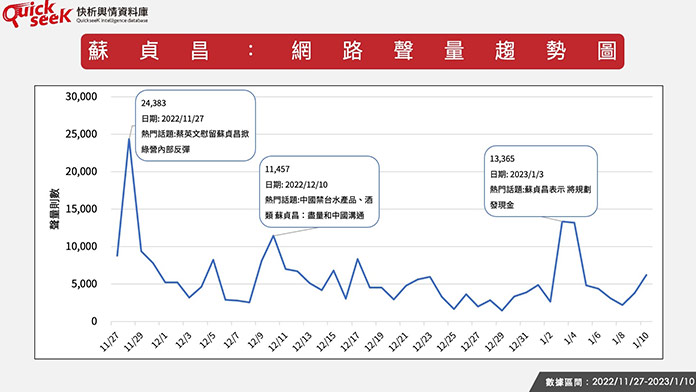Click the 11/27 x-axis label
696x392 pixels.
coord(109,342)
